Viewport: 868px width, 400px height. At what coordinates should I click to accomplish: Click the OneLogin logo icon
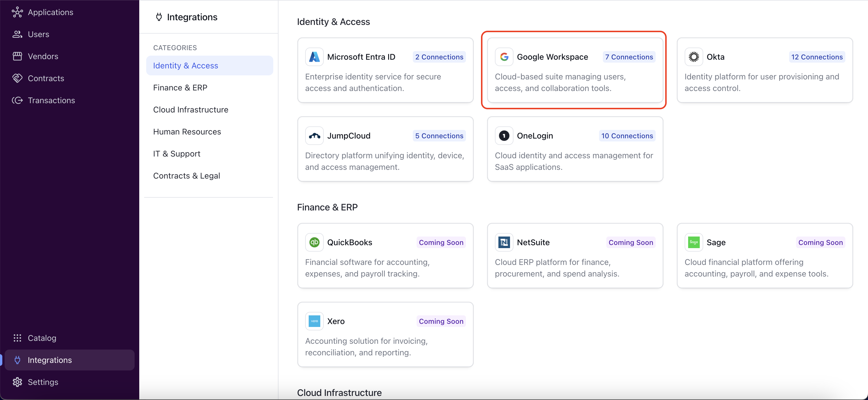(504, 136)
